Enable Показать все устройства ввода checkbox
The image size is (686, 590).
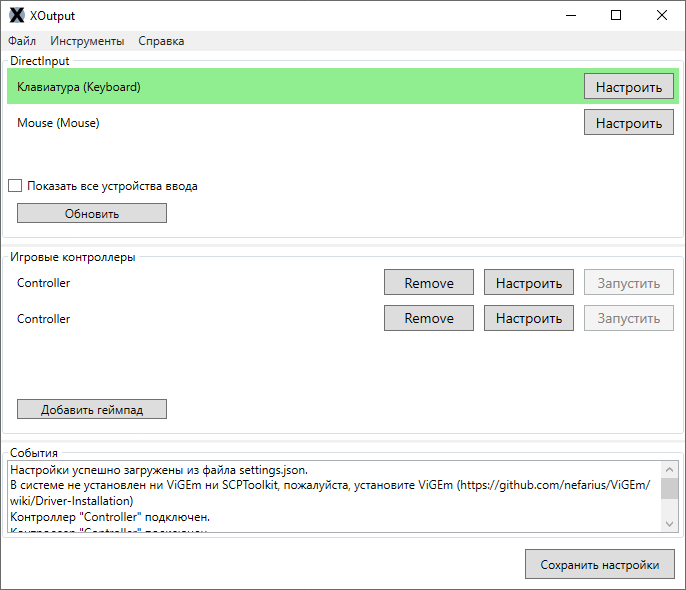15,186
